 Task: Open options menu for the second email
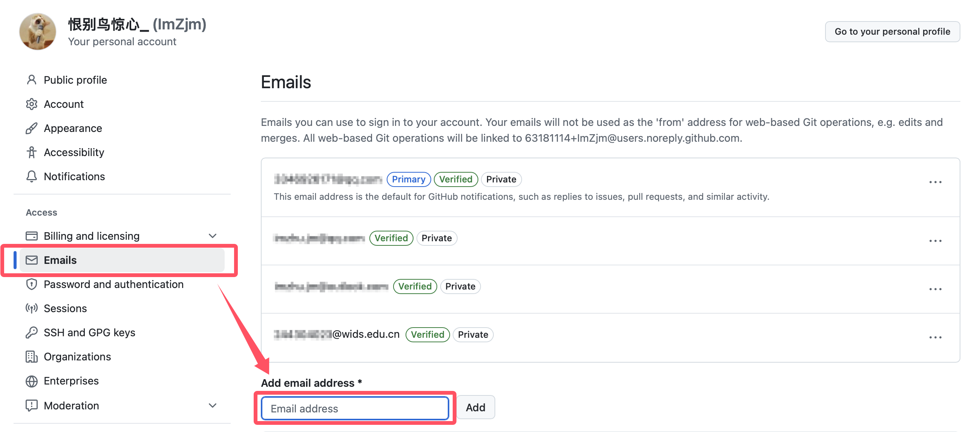(935, 241)
